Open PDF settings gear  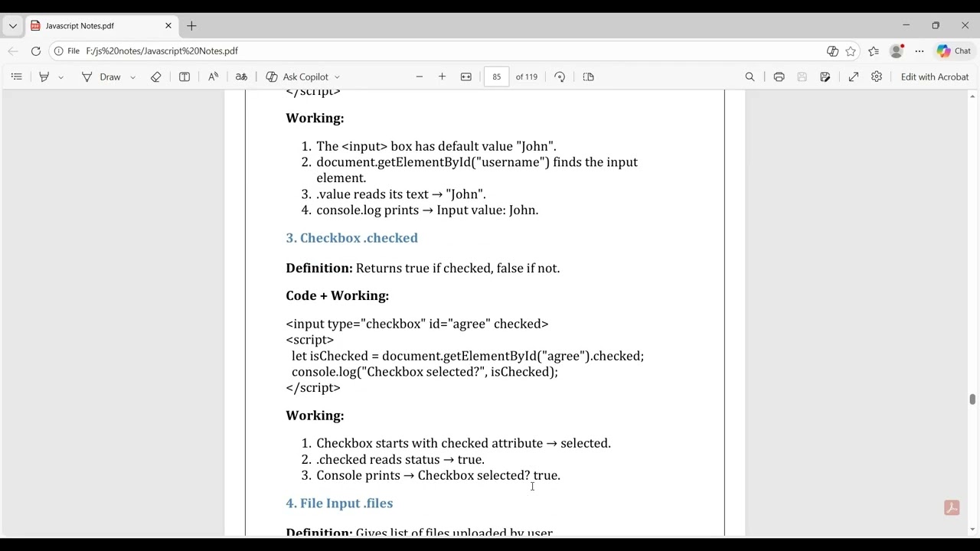tap(877, 77)
